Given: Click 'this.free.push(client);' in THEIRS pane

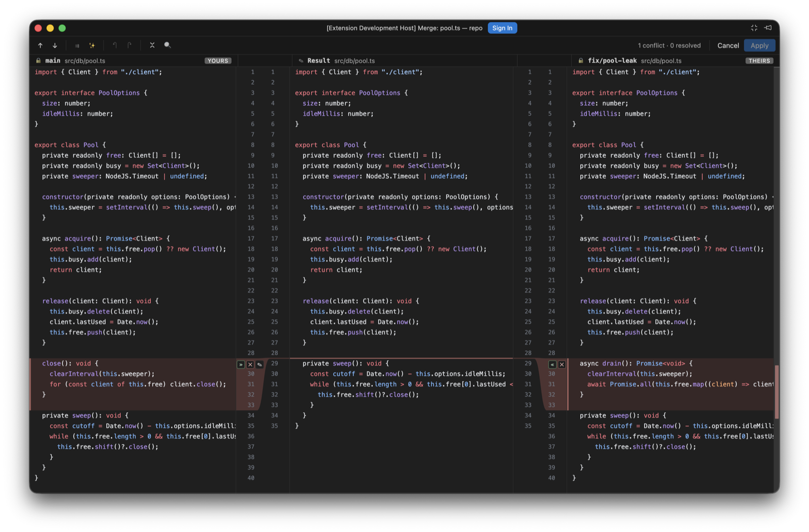Looking at the screenshot, I should coord(631,332).
